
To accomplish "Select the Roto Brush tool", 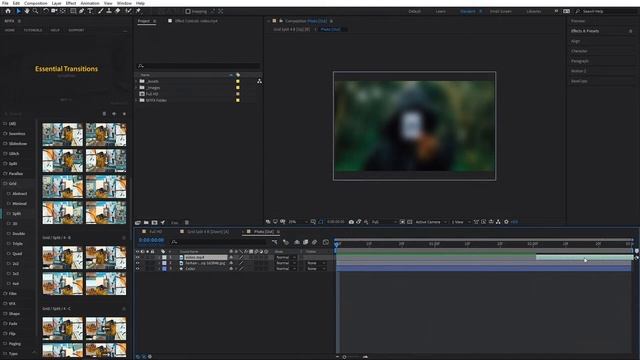I will [x=129, y=11].
